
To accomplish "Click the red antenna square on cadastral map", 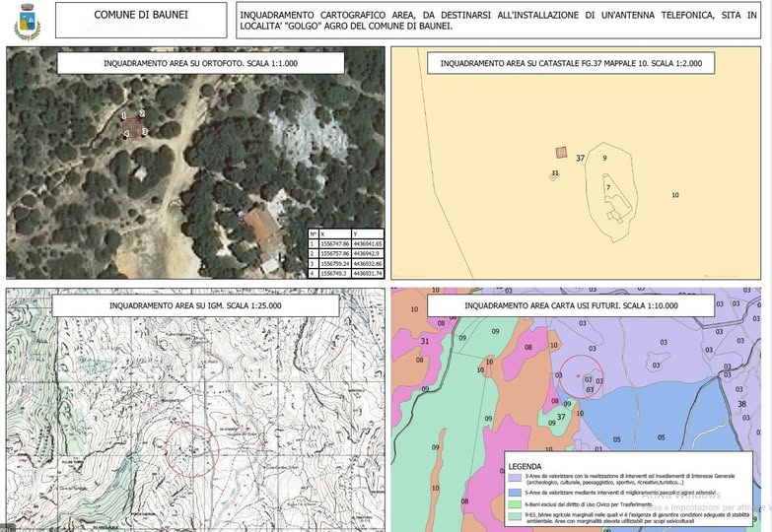I will click(561, 153).
